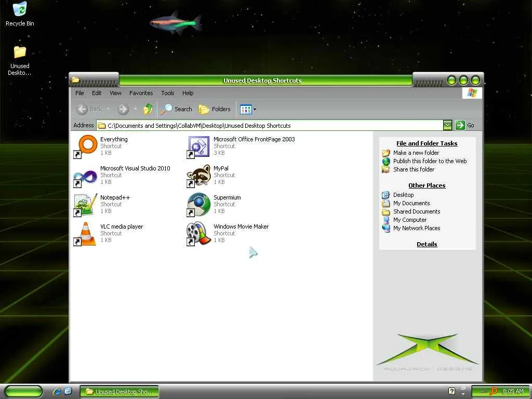Image resolution: width=532 pixels, height=399 pixels.
Task: Expand the Details section
Action: [x=427, y=244]
